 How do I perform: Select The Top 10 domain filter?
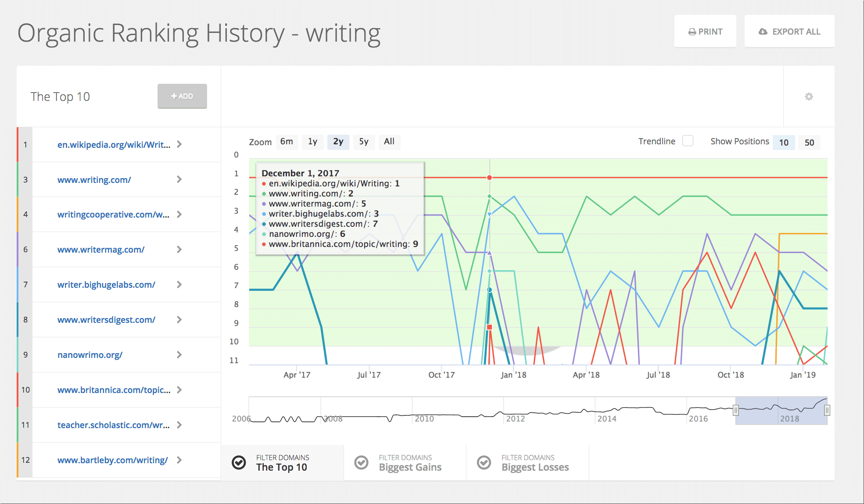click(x=282, y=463)
